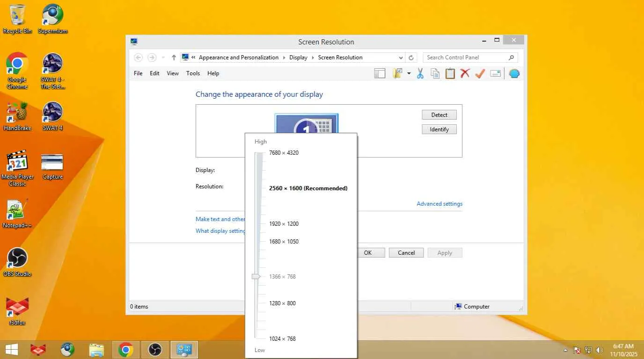Launch Supermium from the desktop

tap(52, 19)
